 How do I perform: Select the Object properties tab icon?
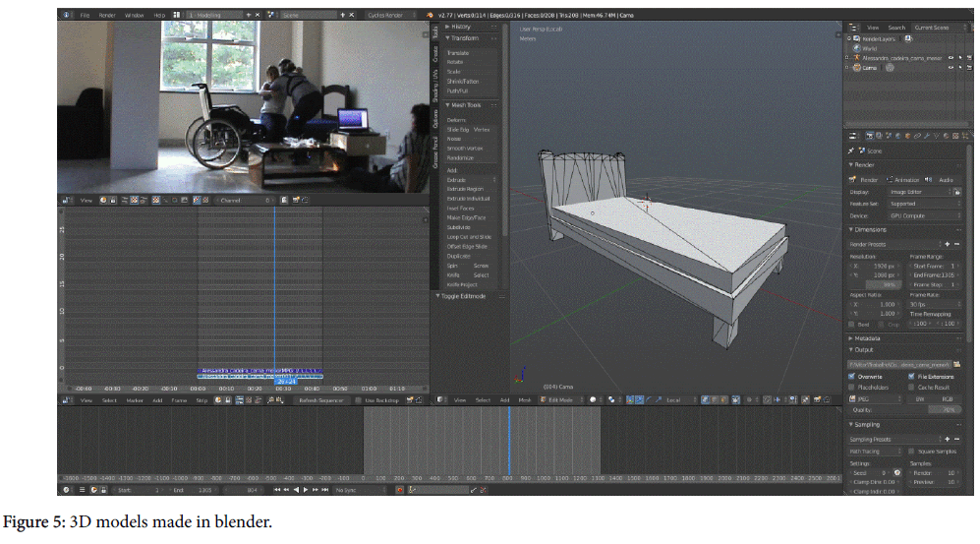[x=907, y=136]
